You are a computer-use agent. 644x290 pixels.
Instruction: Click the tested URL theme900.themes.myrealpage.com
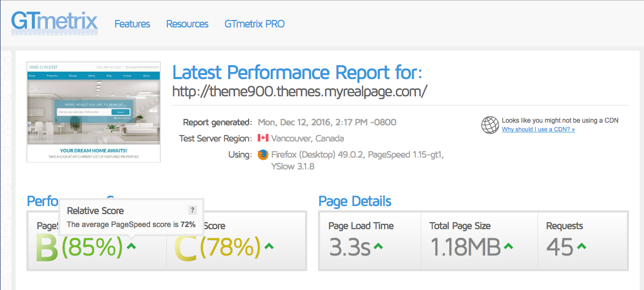pyautogui.click(x=300, y=91)
